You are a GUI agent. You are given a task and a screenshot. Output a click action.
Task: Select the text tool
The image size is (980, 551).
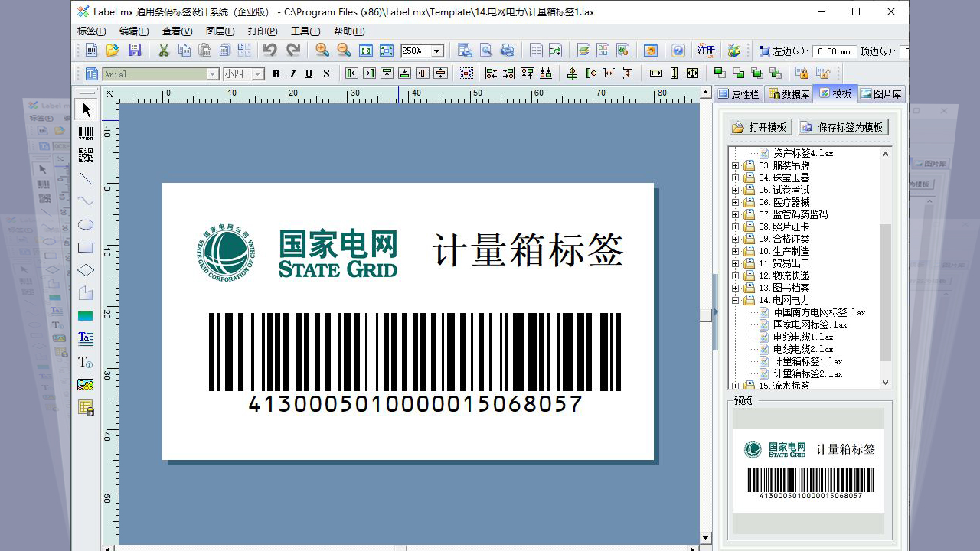tap(86, 337)
